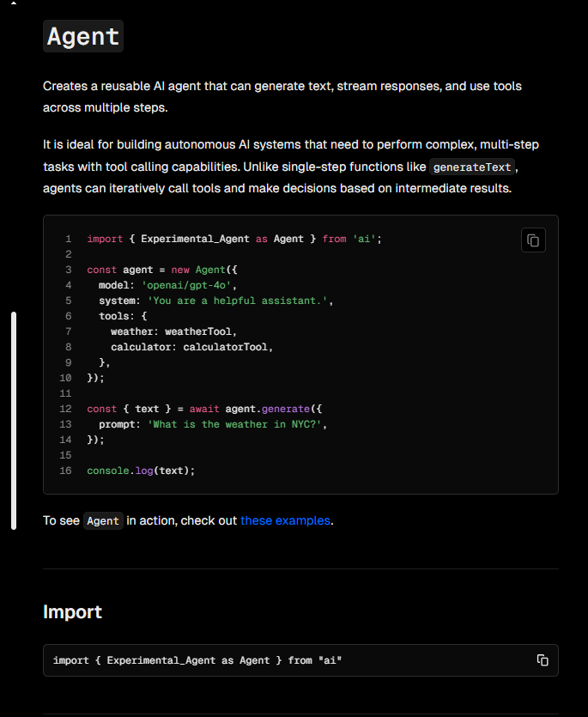This screenshot has height=717, width=588.
Task: Copy the Agent example code block
Action: pos(533,240)
